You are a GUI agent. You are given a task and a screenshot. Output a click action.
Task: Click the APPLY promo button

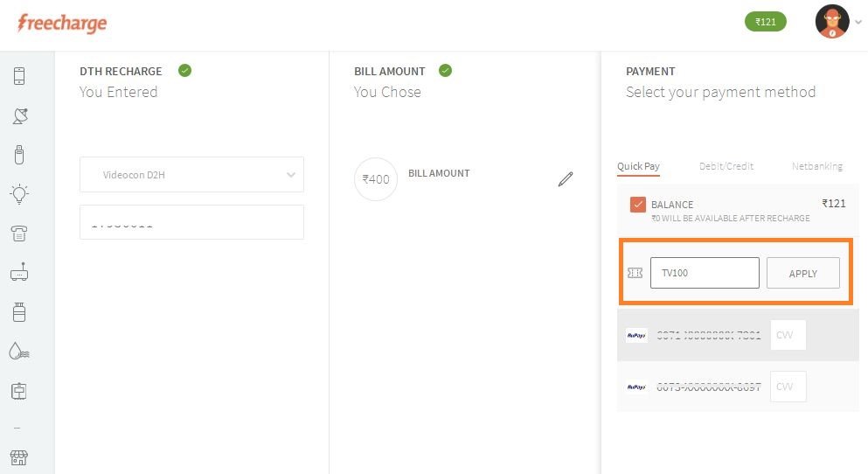click(802, 273)
